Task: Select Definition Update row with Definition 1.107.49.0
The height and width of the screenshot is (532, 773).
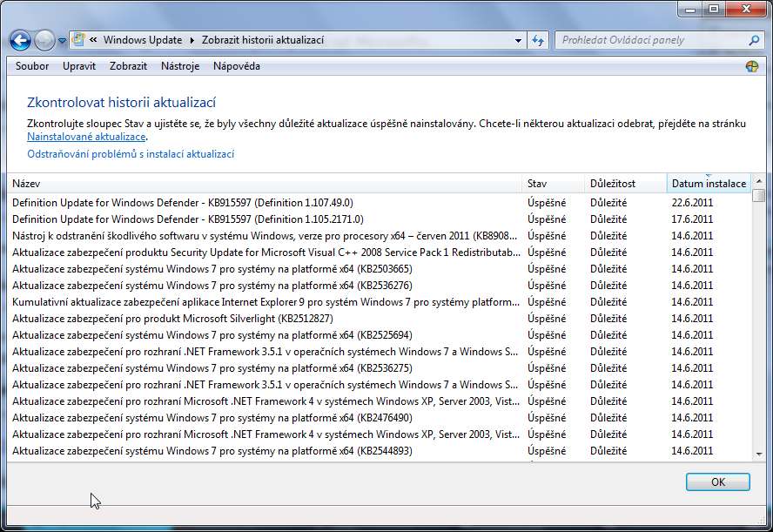Action: pyautogui.click(x=380, y=203)
